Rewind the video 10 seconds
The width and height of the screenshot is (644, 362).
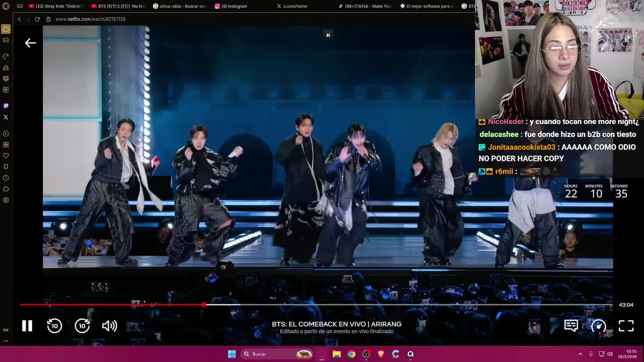54,326
